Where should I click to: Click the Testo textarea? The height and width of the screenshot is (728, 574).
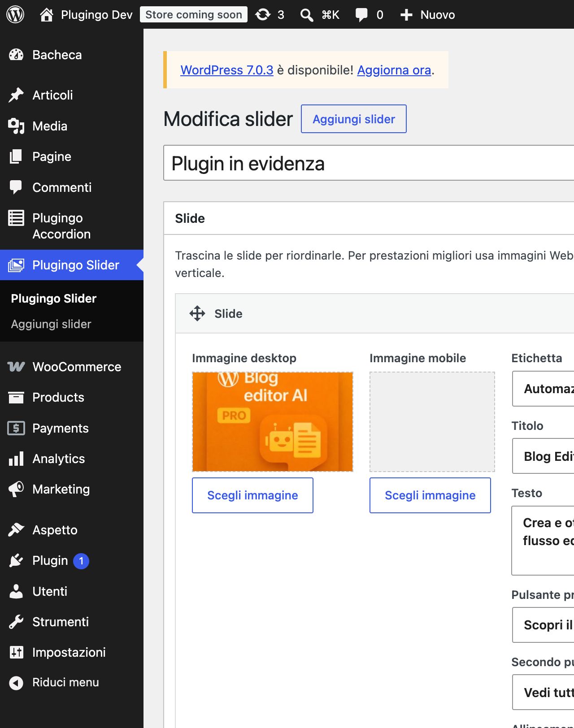coord(543,541)
